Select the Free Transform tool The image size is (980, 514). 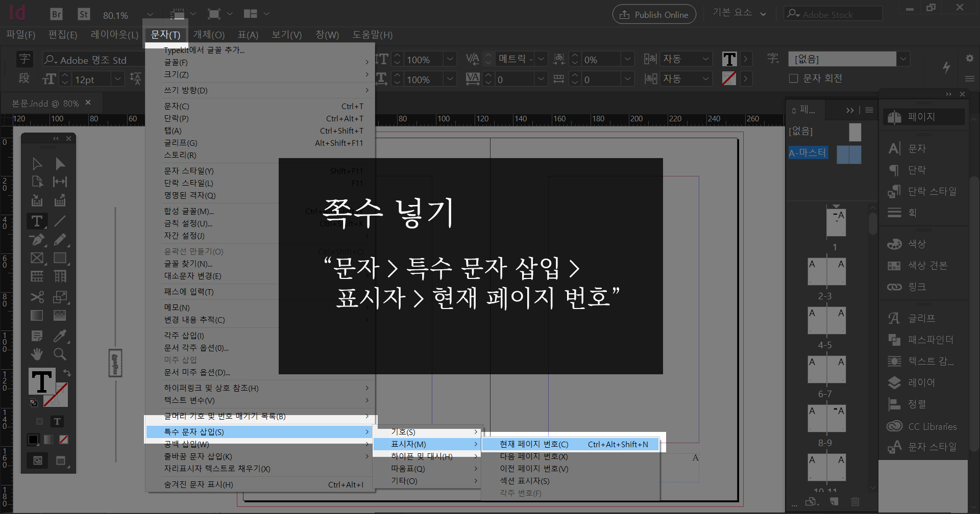tap(60, 297)
